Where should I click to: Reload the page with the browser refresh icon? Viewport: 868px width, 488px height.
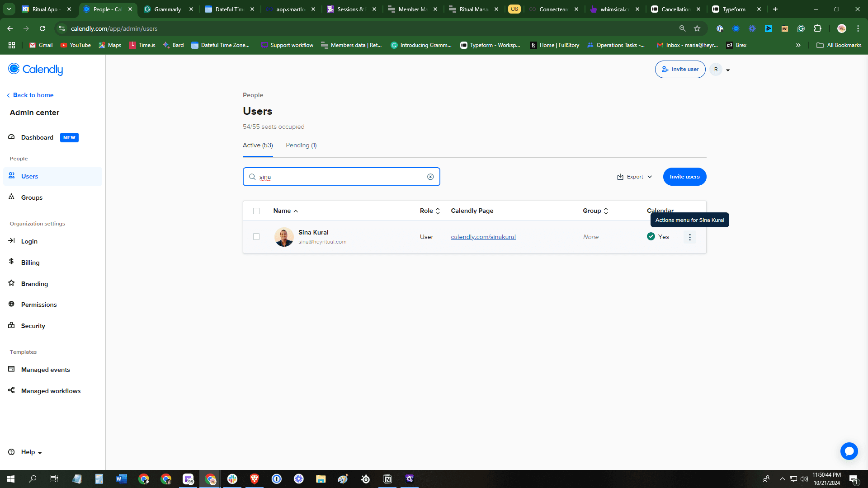42,28
